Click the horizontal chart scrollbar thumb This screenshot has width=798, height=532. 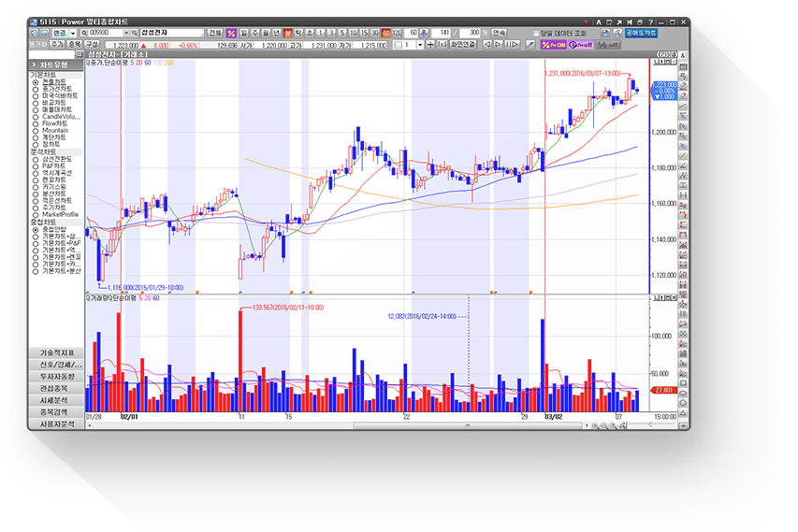click(x=468, y=425)
